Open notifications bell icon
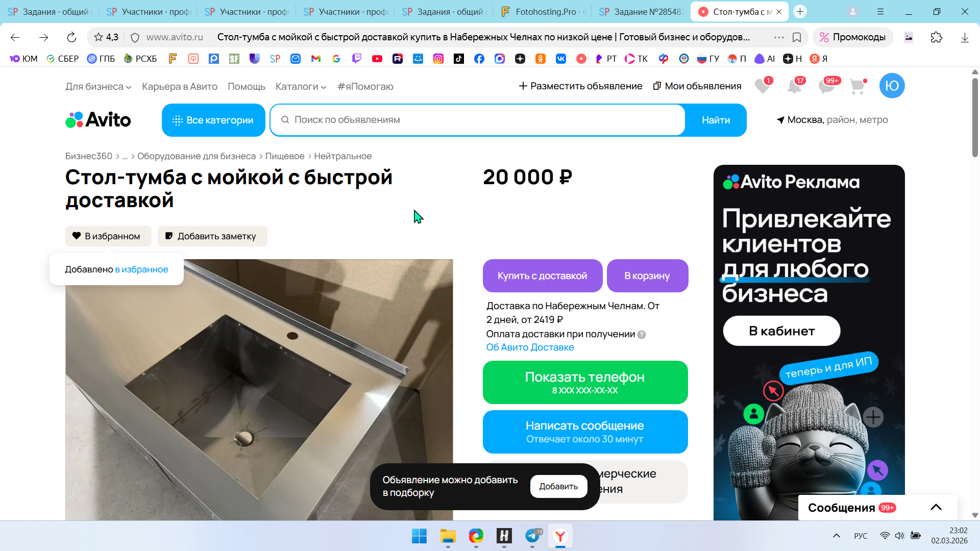The image size is (980, 551). click(x=794, y=86)
